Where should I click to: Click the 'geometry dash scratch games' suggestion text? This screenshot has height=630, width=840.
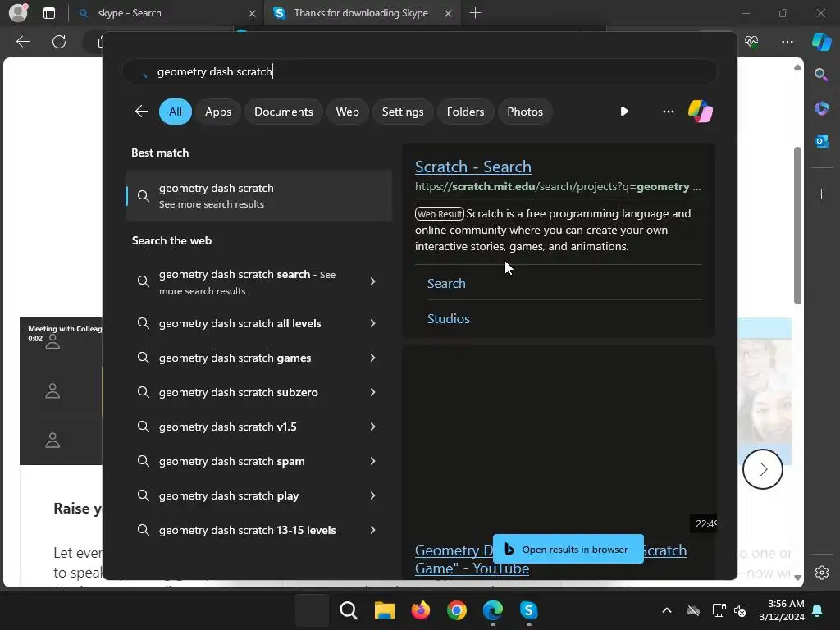[235, 358]
